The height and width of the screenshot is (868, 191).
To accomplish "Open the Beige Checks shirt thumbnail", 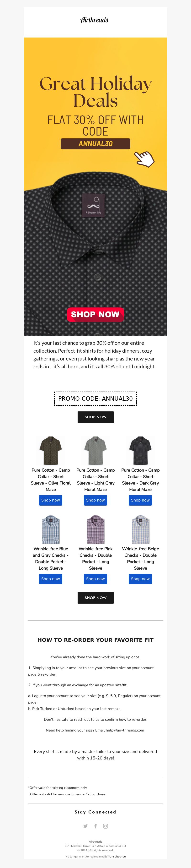I will (141, 529).
